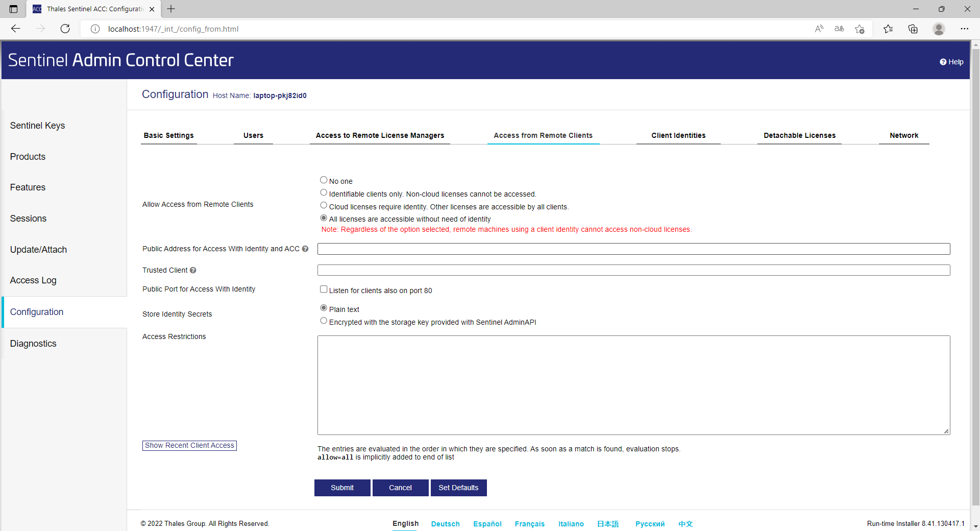
Task: Click the Help question-mark icon
Action: (x=943, y=62)
